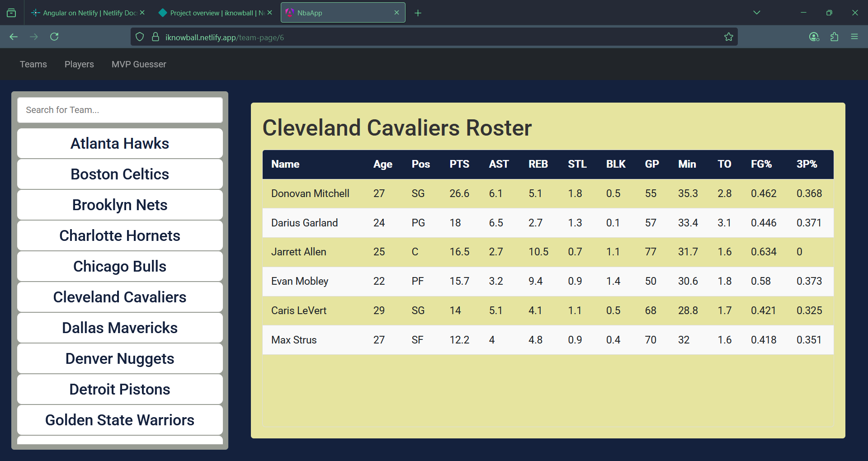
Task: Select the Golden State Warriors team
Action: (x=119, y=420)
